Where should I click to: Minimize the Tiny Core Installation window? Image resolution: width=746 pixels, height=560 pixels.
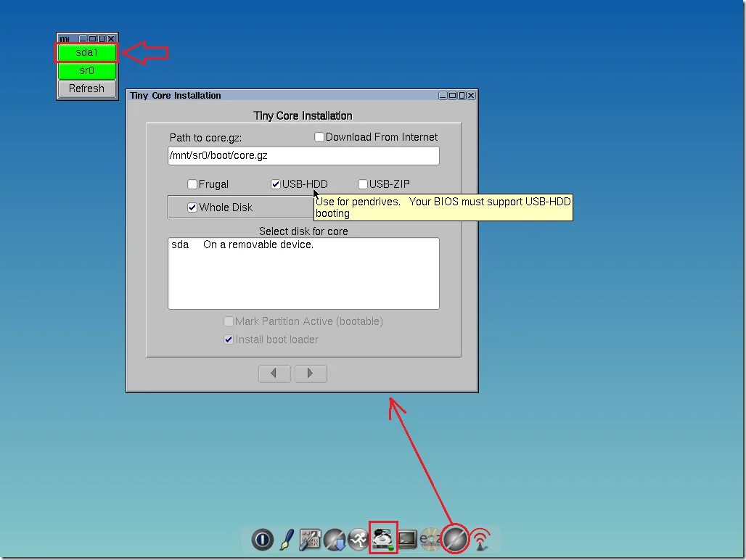click(x=443, y=96)
